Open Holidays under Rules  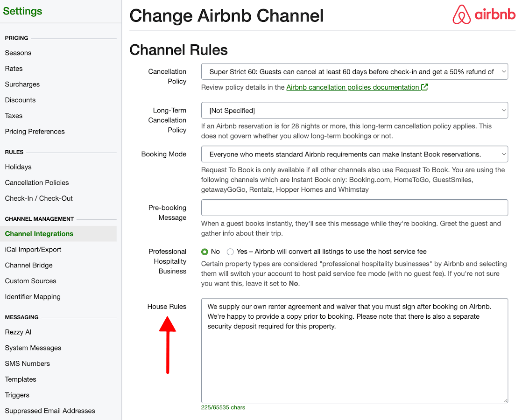(18, 167)
